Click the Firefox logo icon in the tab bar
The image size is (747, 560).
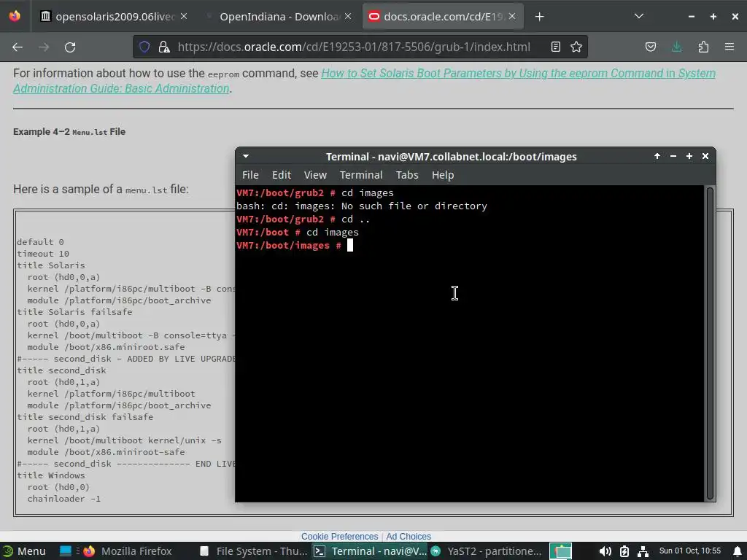15,16
